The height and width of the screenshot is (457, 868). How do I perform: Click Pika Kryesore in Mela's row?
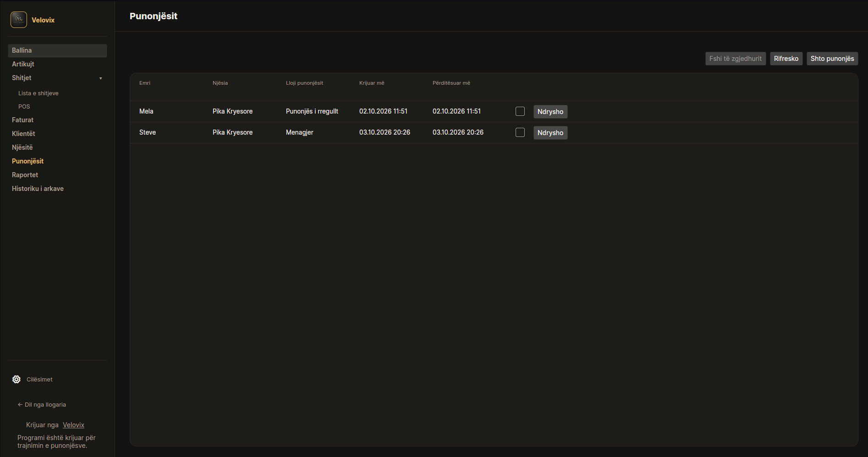pos(232,111)
